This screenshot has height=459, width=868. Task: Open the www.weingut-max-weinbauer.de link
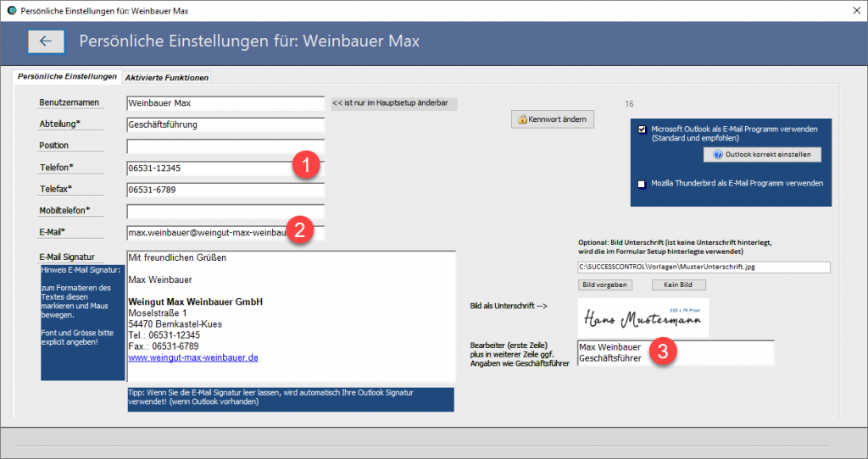(x=192, y=358)
